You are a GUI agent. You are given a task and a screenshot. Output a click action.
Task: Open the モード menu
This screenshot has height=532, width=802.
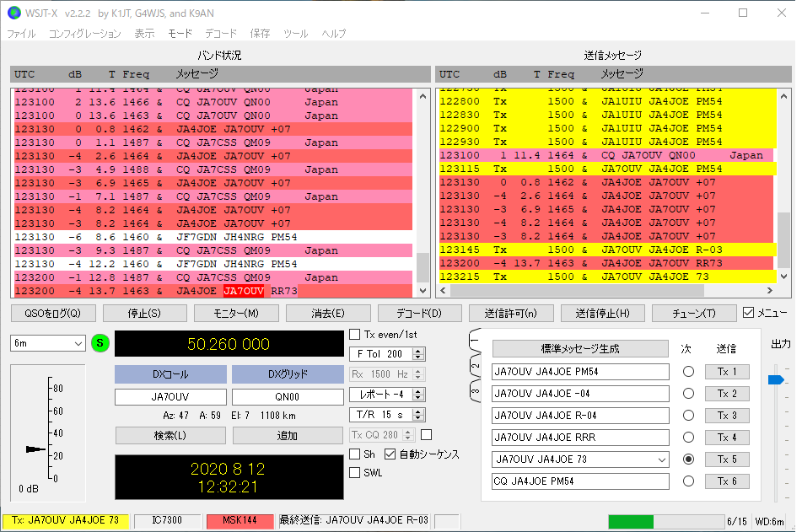tap(180, 34)
